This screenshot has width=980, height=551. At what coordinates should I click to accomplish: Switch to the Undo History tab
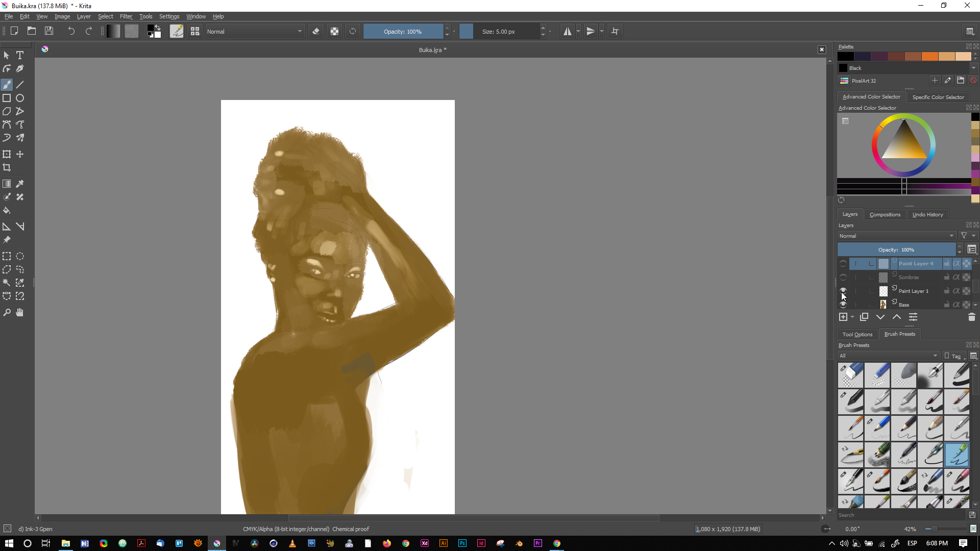(x=927, y=214)
